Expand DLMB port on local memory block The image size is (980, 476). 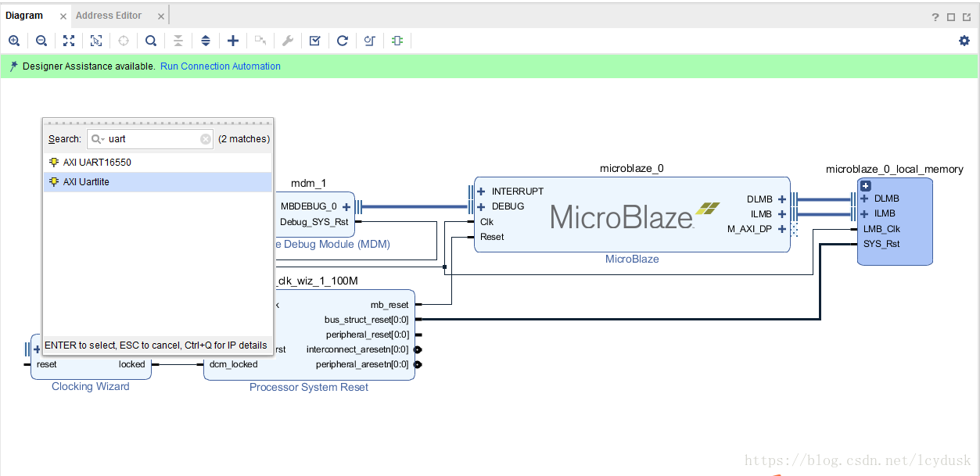(864, 199)
